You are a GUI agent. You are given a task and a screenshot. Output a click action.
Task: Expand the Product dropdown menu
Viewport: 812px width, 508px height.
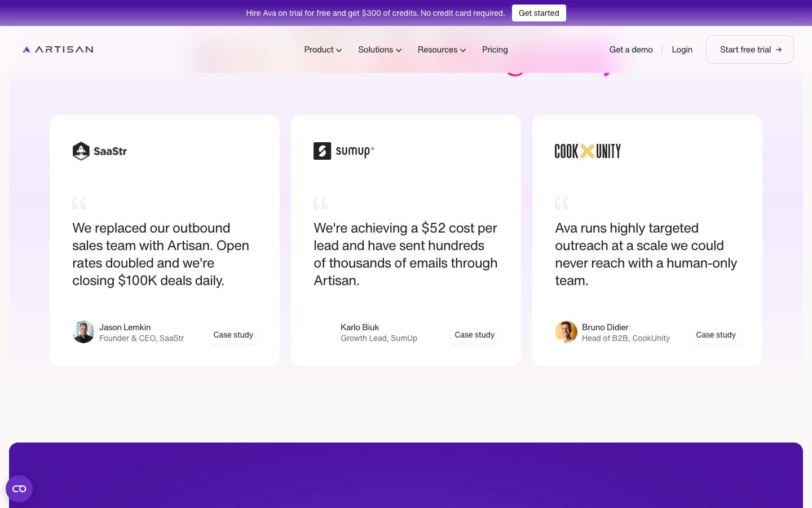pyautogui.click(x=323, y=50)
